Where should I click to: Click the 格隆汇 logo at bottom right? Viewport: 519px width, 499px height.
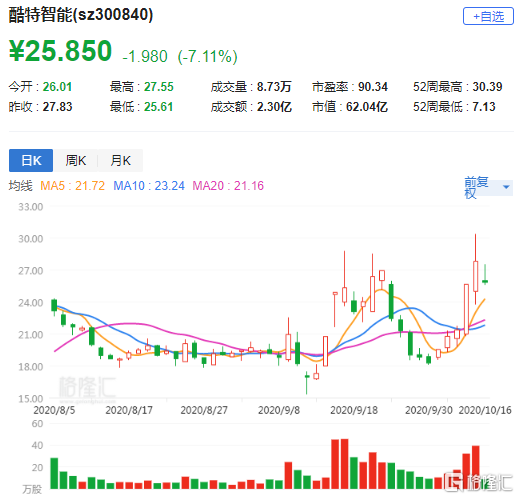[x=478, y=481]
